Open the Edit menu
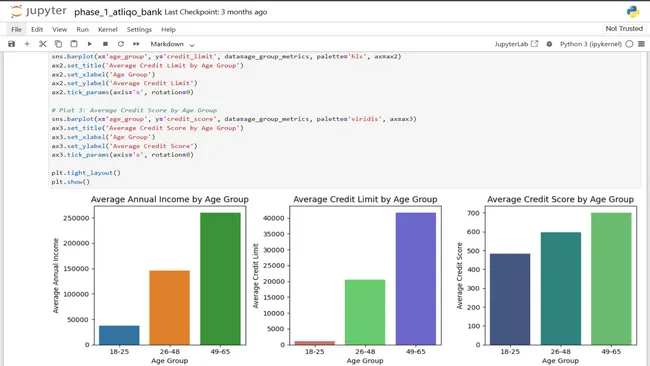Viewport: 650px width, 366px height. tap(37, 29)
